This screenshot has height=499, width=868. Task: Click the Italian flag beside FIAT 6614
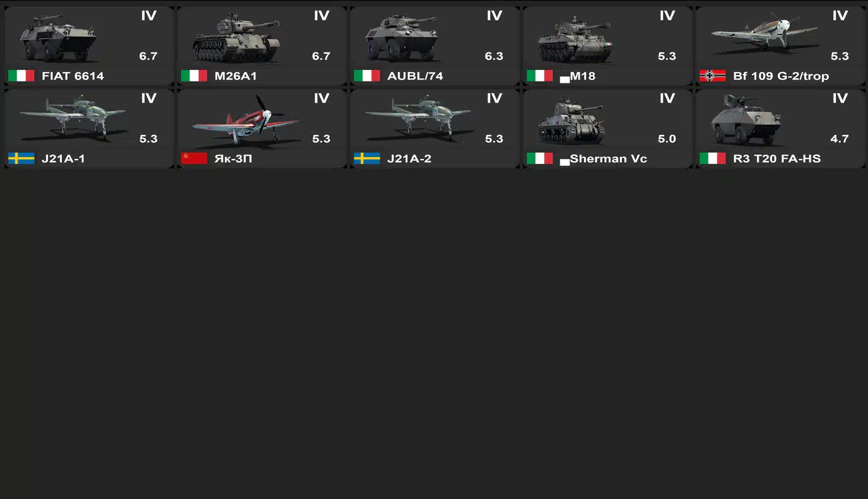[21, 76]
